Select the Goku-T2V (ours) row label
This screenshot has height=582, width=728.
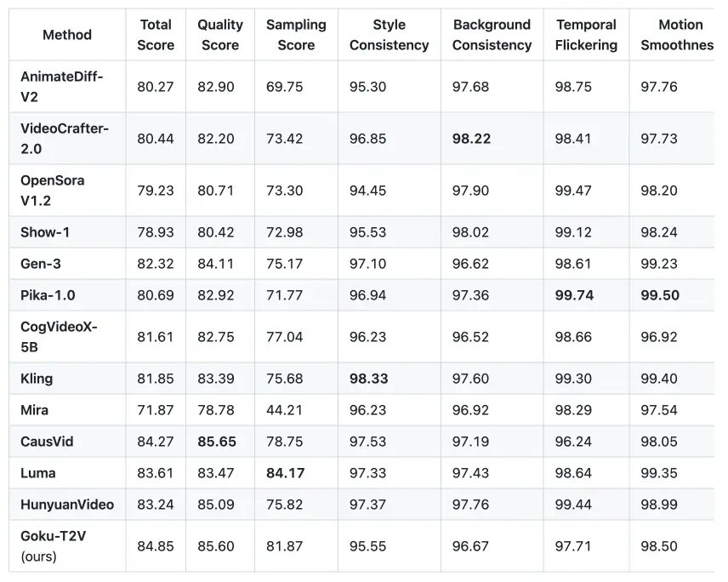[x=53, y=546]
